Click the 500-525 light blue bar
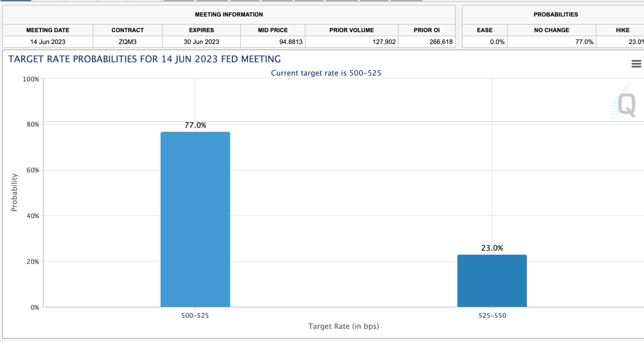Viewport: 644px width, 342px height. click(195, 219)
